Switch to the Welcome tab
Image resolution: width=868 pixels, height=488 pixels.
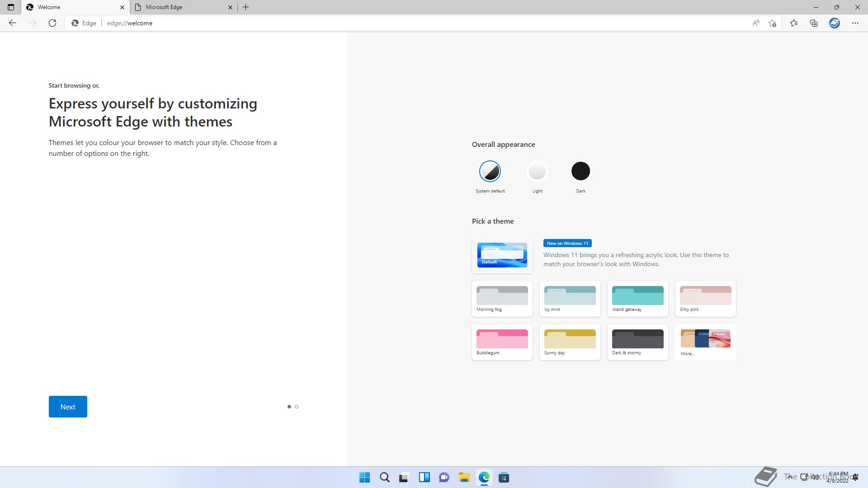[x=75, y=7]
